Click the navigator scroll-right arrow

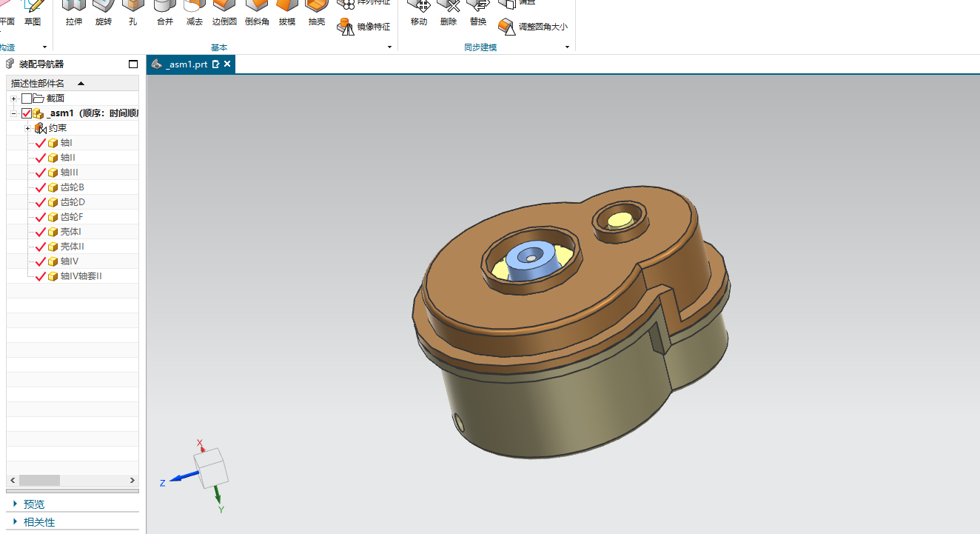point(133,481)
